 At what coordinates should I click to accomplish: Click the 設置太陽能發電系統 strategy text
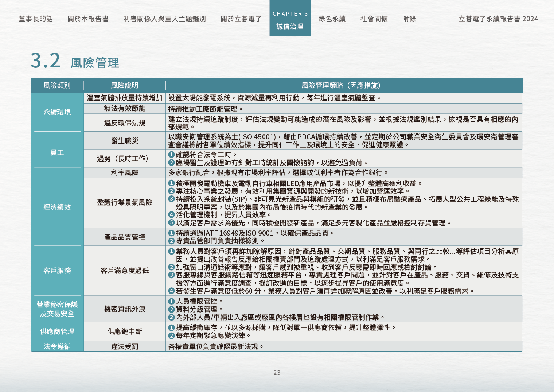tap(275, 98)
